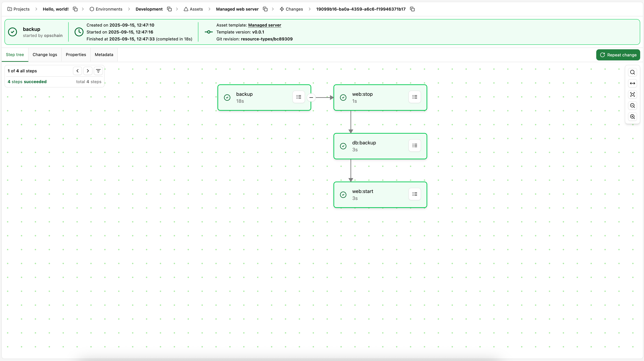Screen dimensions: 644x361
Task: Go to the previous step with left chevron
Action: tap(77, 71)
